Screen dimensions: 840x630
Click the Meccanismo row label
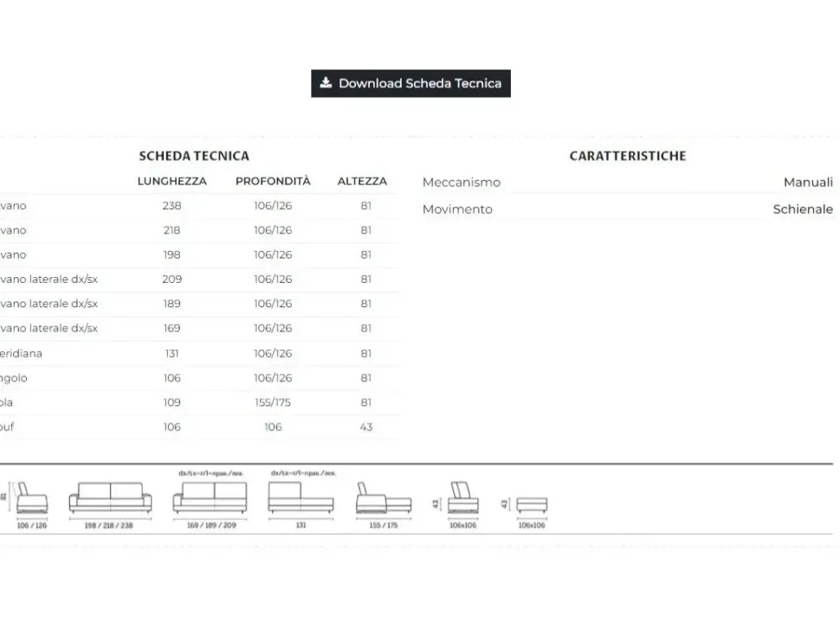pyautogui.click(x=462, y=182)
